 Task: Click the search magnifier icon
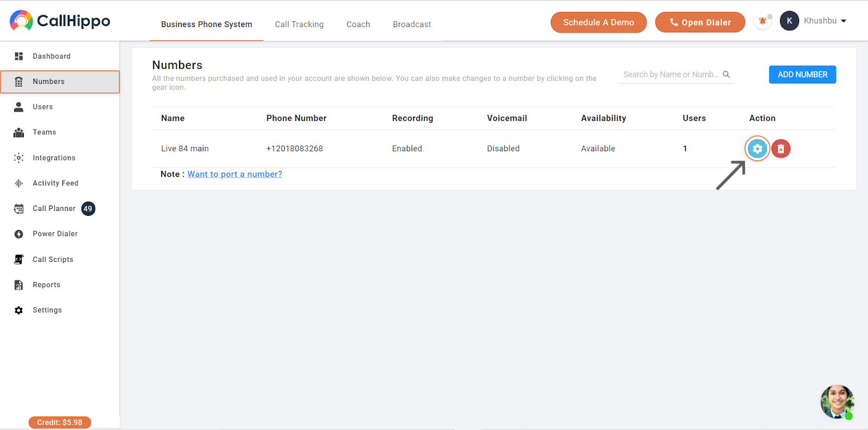point(726,74)
